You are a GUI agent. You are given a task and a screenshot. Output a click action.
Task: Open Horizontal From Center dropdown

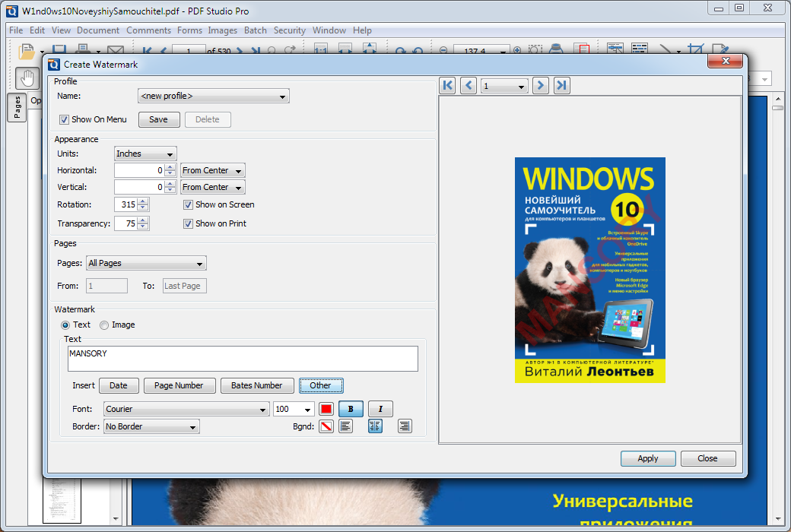(x=213, y=170)
